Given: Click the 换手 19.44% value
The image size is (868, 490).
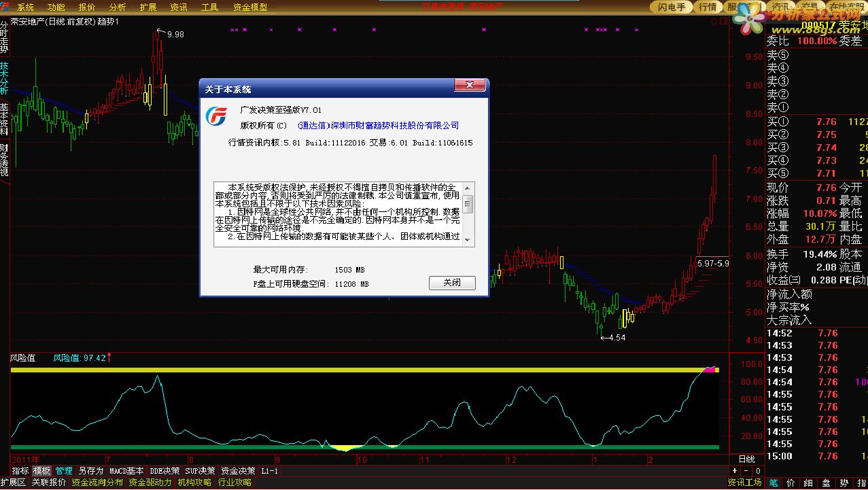Looking at the screenshot, I should (x=820, y=253).
